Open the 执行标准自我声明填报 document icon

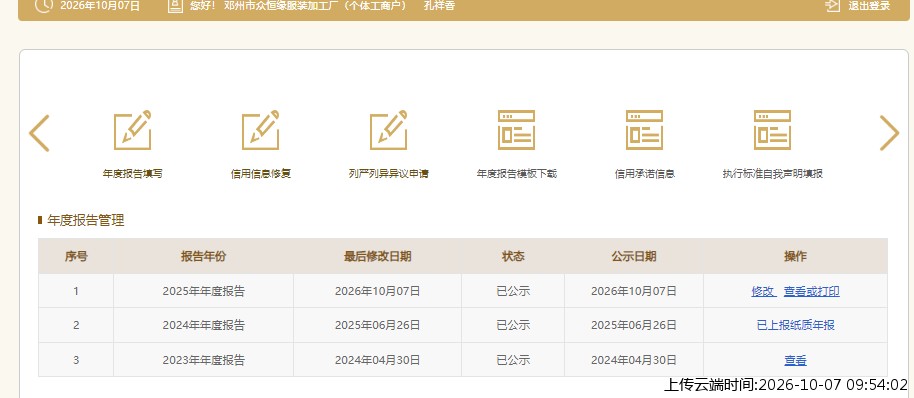tap(772, 130)
